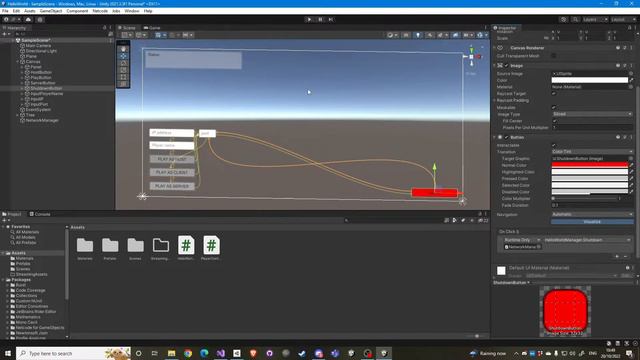Viewport: 640px width, 360px height.
Task: Select the Hand view tool
Action: (124, 49)
